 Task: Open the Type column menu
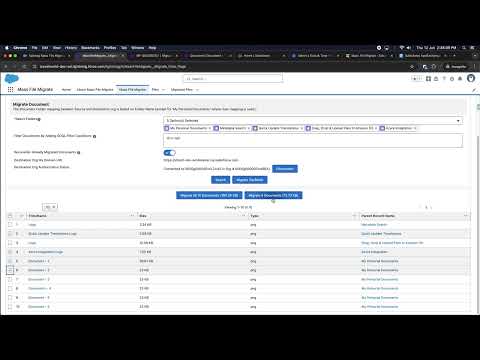354,216
